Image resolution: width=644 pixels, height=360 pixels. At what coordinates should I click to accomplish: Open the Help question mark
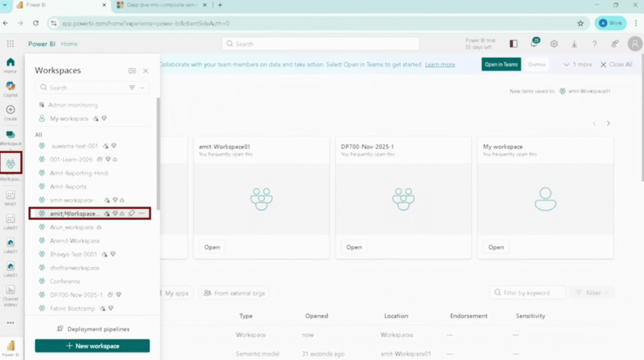point(594,43)
